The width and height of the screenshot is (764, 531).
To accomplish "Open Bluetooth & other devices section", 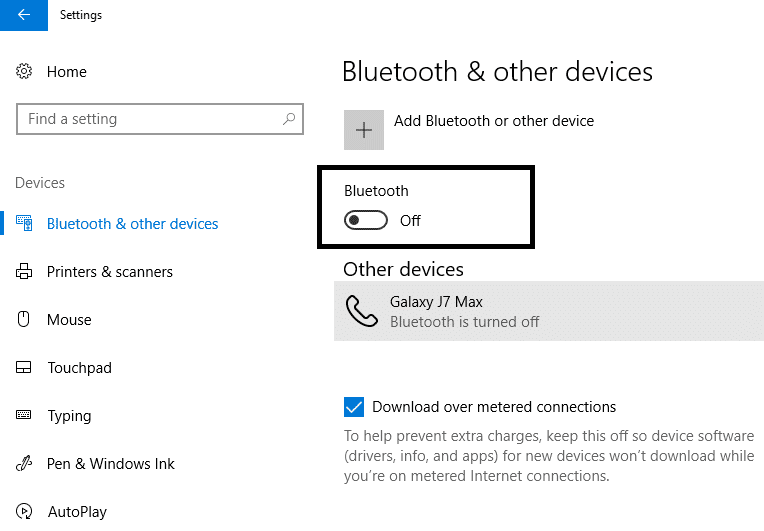I will click(x=132, y=224).
